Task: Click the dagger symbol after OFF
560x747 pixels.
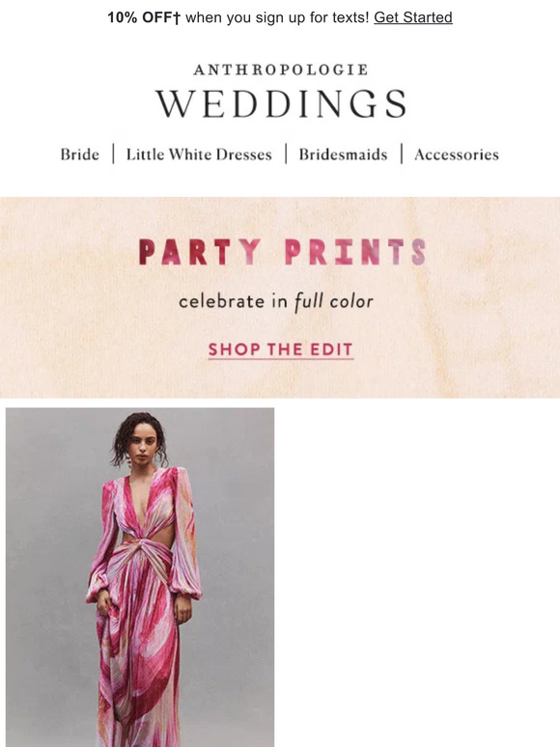Action: point(177,18)
